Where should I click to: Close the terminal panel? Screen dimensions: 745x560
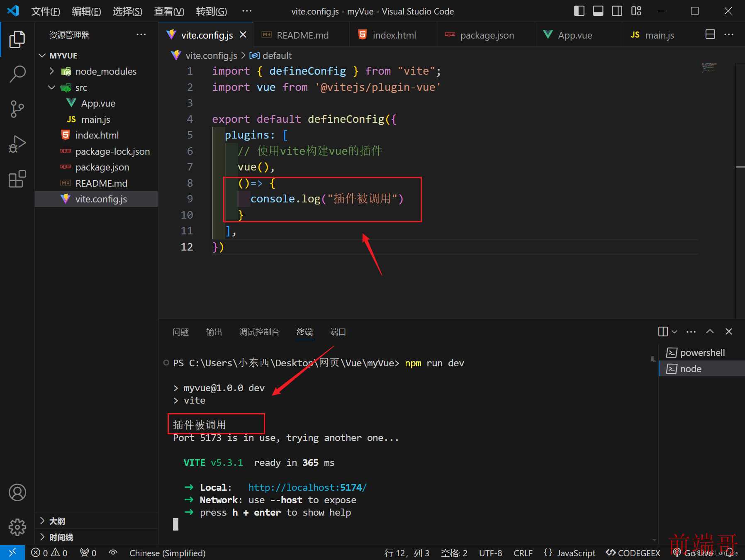click(x=729, y=331)
